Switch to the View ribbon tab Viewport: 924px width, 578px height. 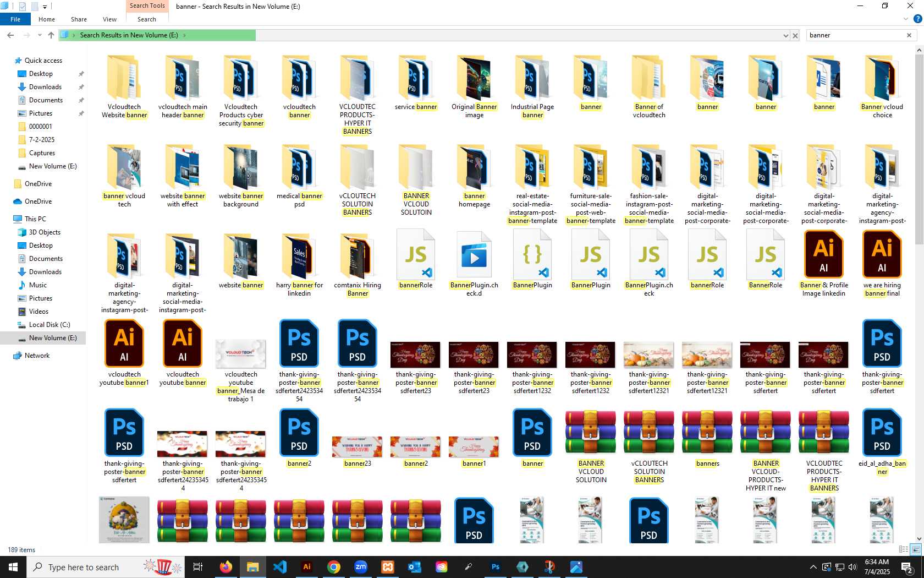[109, 19]
